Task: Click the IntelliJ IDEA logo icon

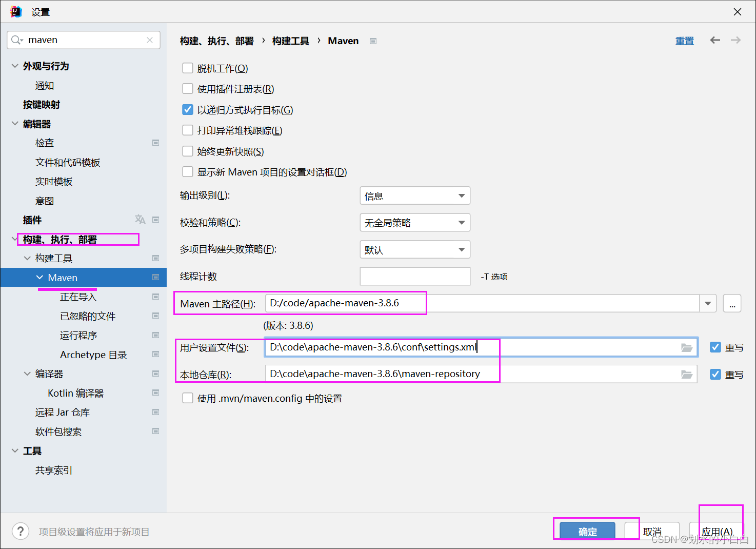Action: click(16, 12)
